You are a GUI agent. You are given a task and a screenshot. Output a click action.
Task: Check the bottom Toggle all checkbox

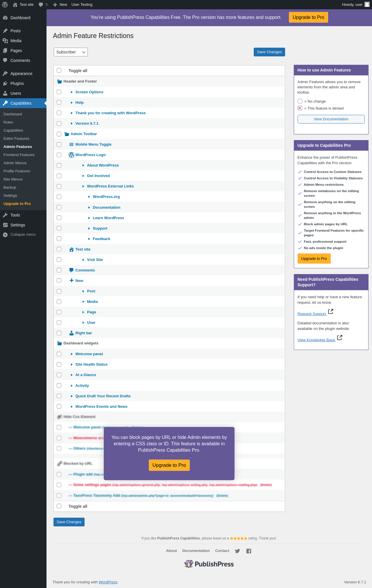pyautogui.click(x=59, y=506)
